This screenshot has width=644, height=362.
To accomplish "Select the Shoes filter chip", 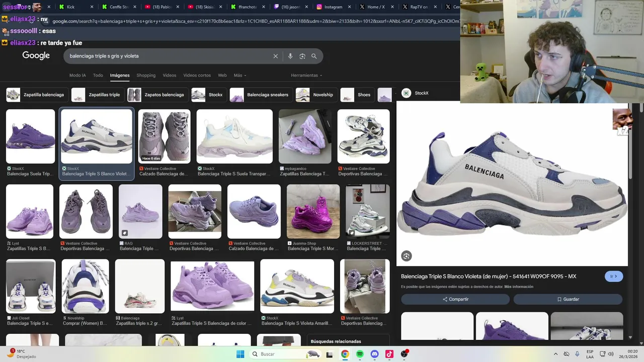I will (358, 95).
